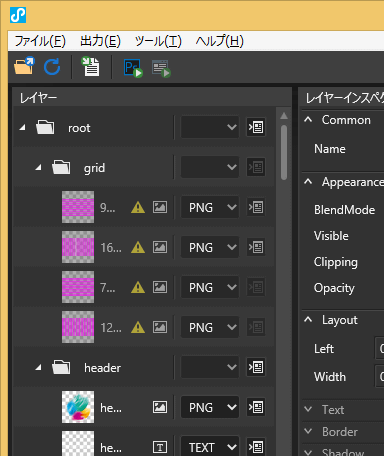Click the colorful logo layer thumbnail
Image resolution: width=384 pixels, height=456 pixels.
pyautogui.click(x=78, y=407)
